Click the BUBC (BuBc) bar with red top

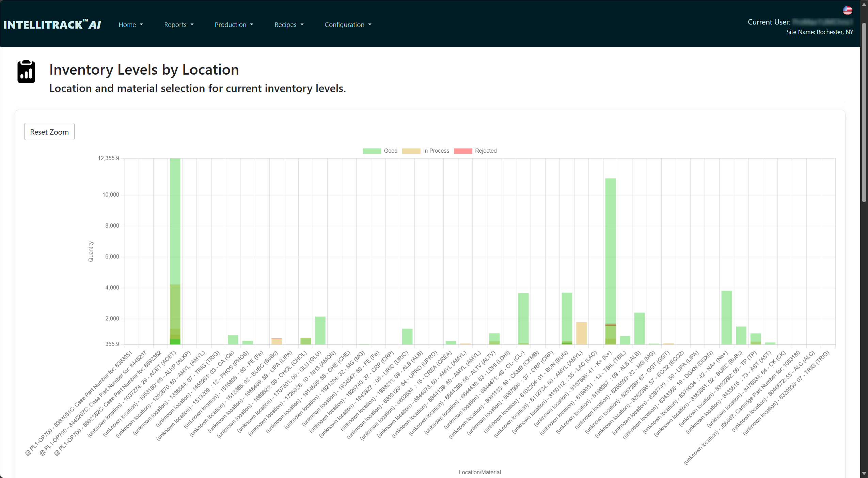277,341
